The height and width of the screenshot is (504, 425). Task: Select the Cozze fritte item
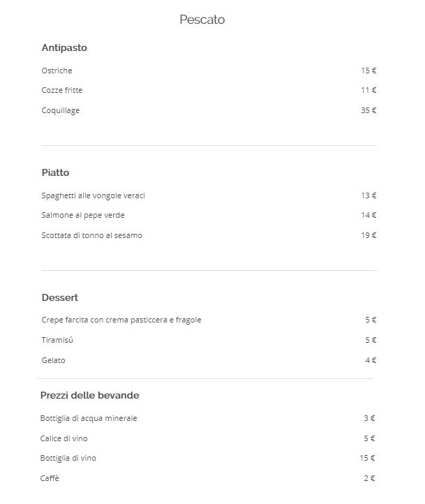(62, 90)
